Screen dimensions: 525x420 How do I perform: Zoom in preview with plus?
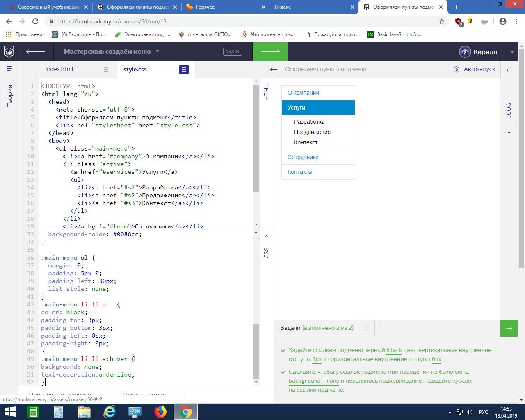point(509,87)
